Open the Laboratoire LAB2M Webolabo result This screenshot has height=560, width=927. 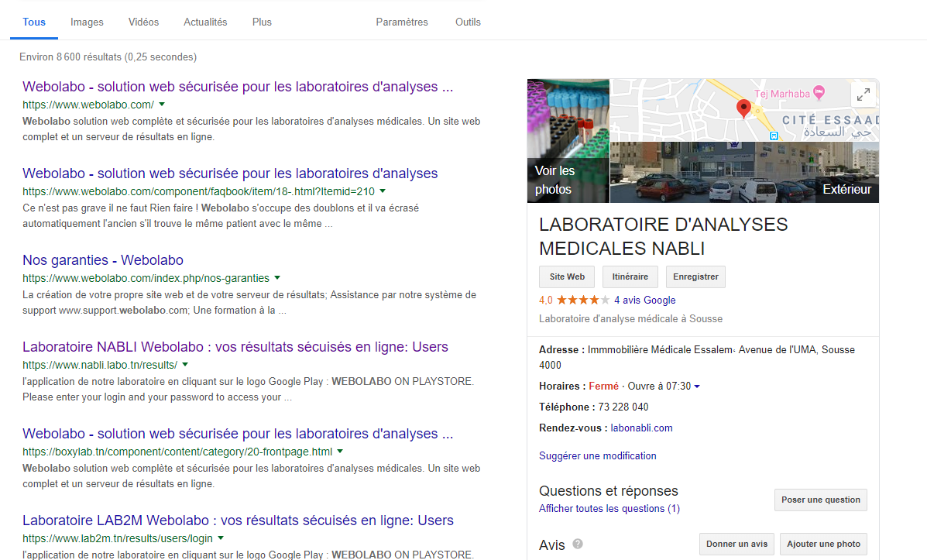(x=238, y=520)
